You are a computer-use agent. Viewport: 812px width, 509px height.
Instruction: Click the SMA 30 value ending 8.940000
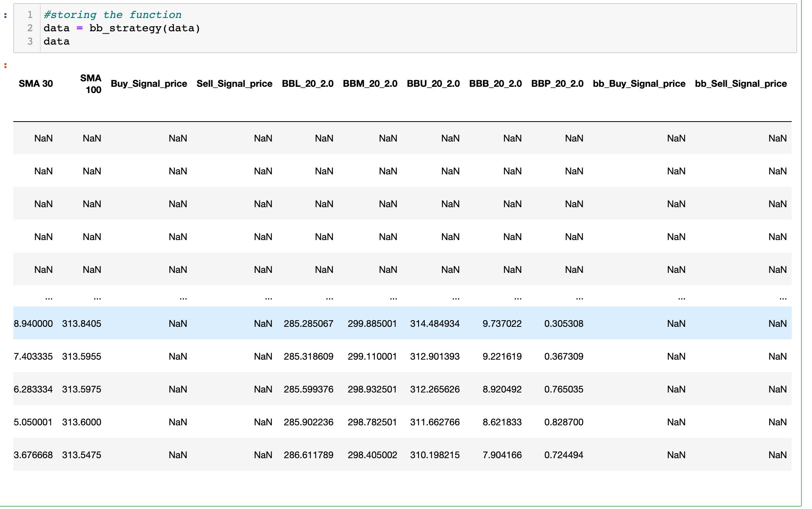pos(33,324)
